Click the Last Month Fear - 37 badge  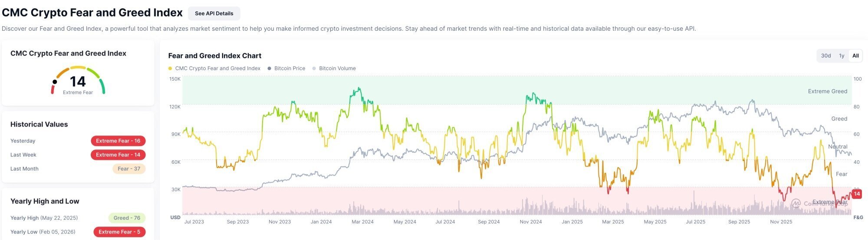pyautogui.click(x=129, y=169)
